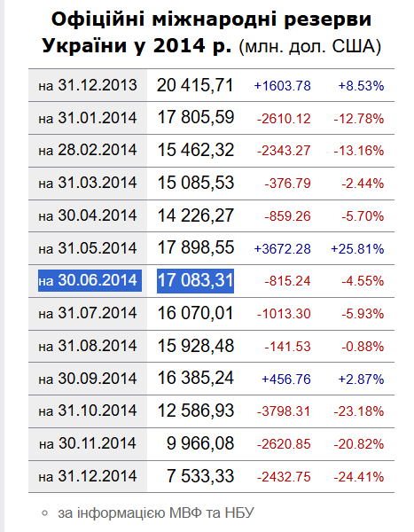
Task: Click the reserves value 15 462,32
Action: click(195, 150)
